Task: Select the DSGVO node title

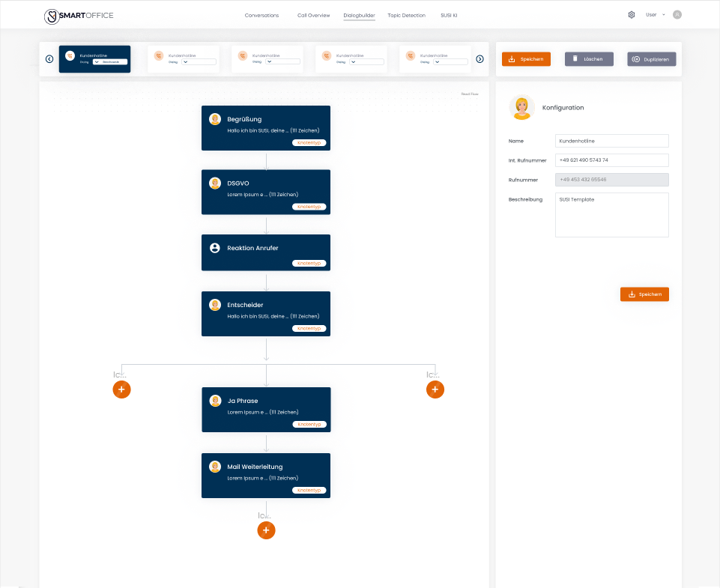Action: [238, 184]
